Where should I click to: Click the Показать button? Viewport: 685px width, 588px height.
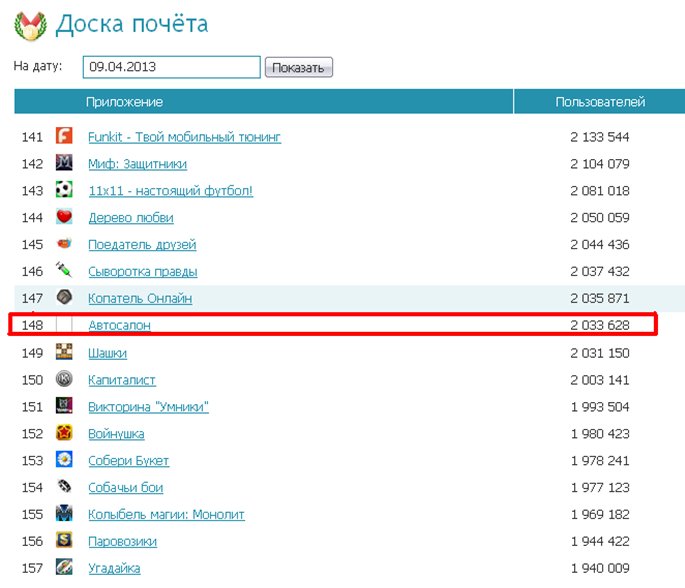point(299,68)
